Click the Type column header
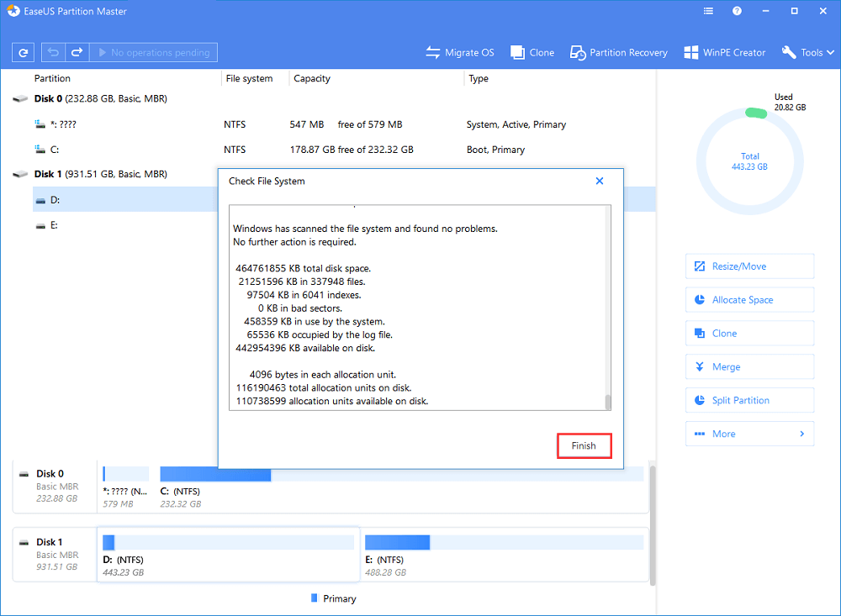 [x=479, y=78]
